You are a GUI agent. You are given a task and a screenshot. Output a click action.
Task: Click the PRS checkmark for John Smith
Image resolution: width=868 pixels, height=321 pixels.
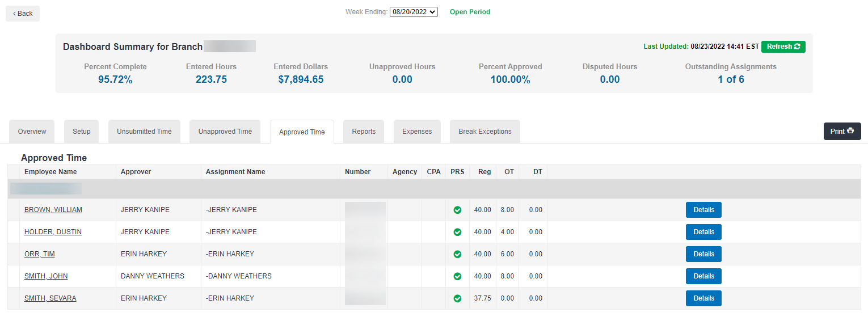[x=457, y=276]
